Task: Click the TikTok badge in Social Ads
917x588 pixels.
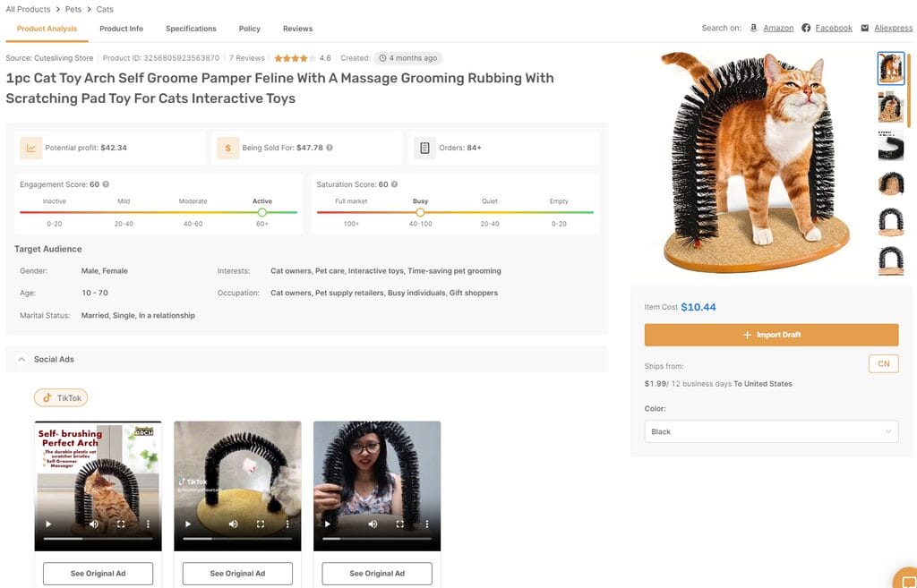Action: pyautogui.click(x=60, y=397)
